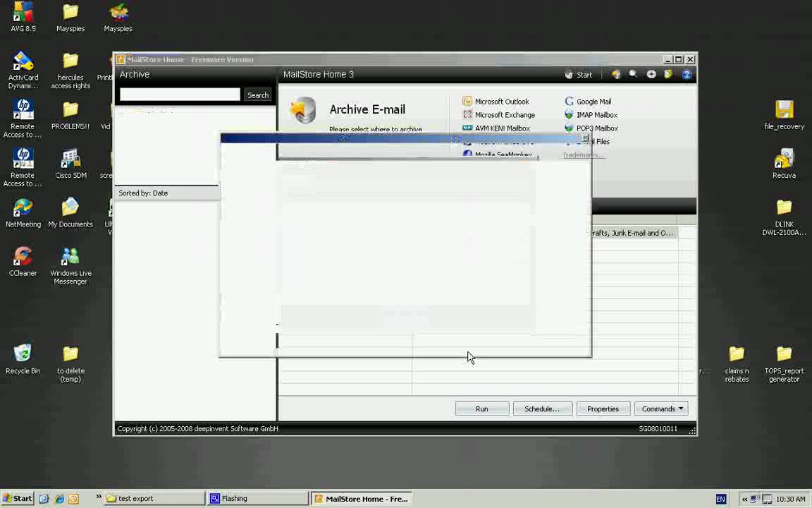Launch Recuva desktop shortcut
Screen dimensions: 812x508
click(784, 164)
